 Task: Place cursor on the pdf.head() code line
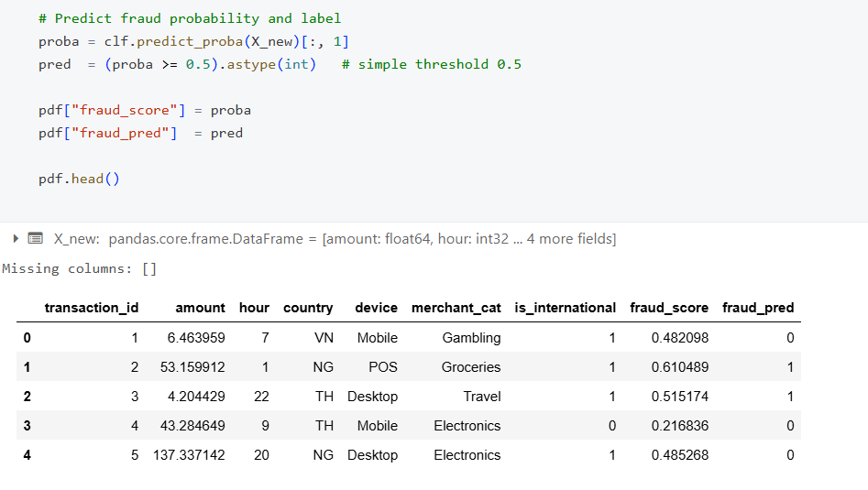79,179
